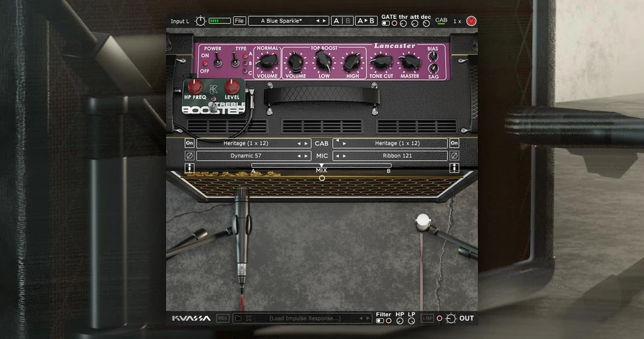
Task: Go to the previous amp preset
Action: pyautogui.click(x=317, y=21)
